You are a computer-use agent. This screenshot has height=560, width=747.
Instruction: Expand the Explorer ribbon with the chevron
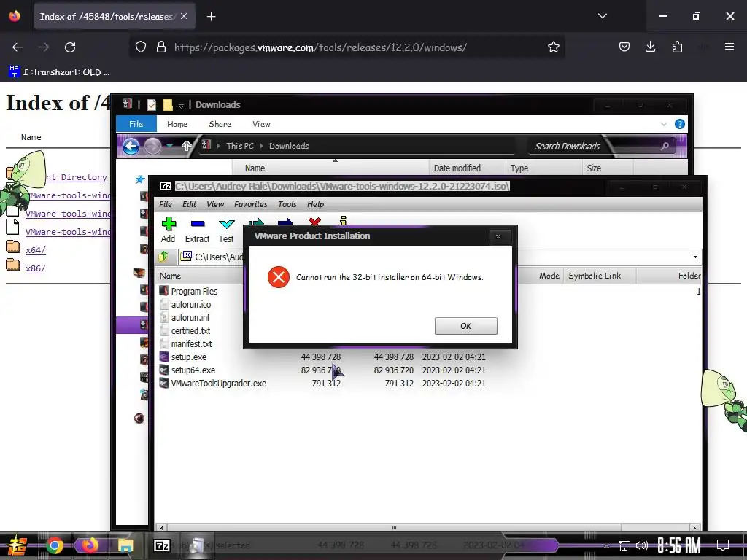click(664, 124)
